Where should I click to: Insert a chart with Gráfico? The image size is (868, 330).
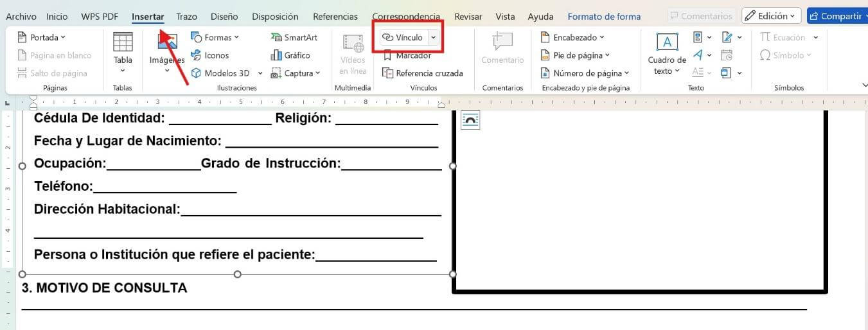[290, 55]
